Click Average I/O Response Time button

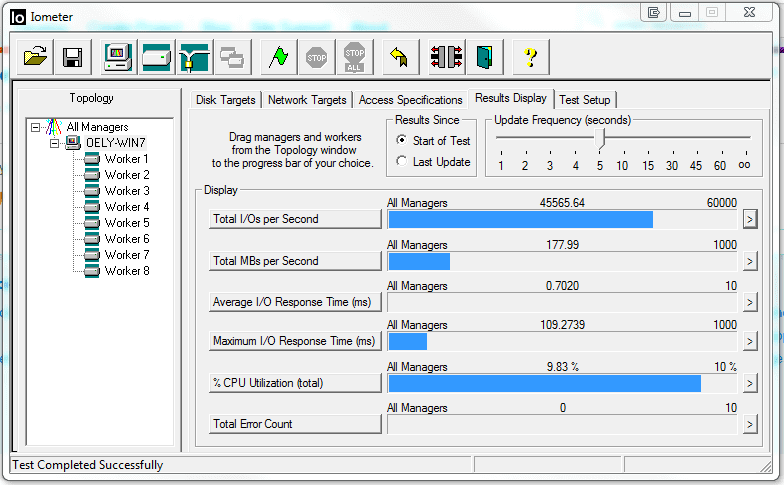click(295, 302)
